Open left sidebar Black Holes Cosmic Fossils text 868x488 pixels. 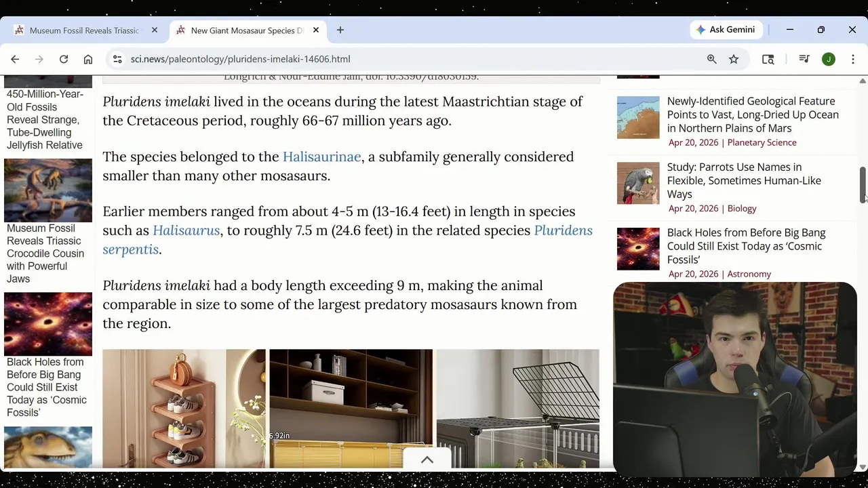pyautogui.click(x=46, y=387)
